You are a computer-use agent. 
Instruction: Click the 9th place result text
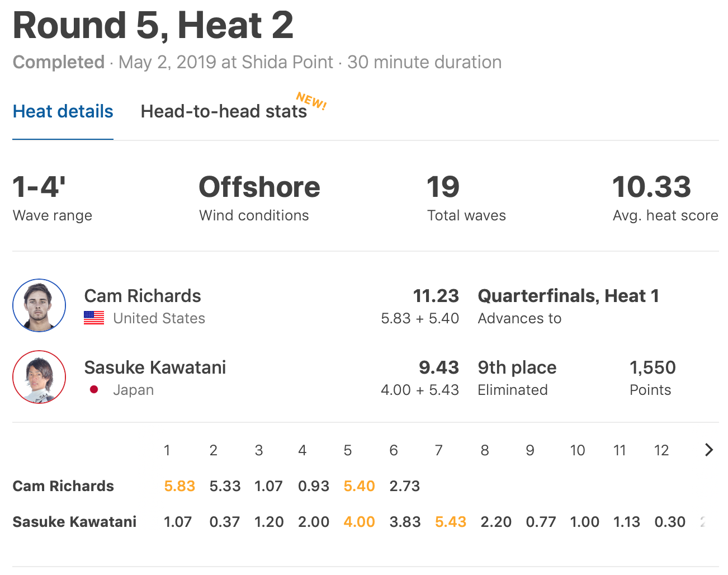pos(517,367)
